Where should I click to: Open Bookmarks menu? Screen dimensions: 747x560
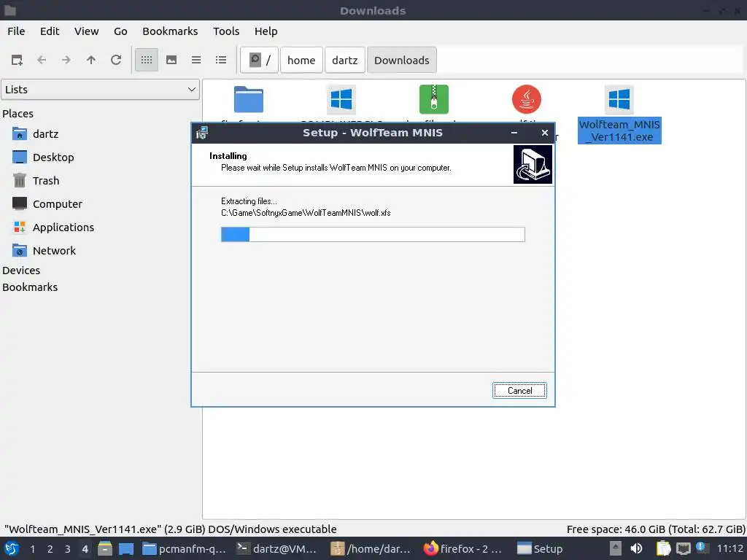click(170, 31)
